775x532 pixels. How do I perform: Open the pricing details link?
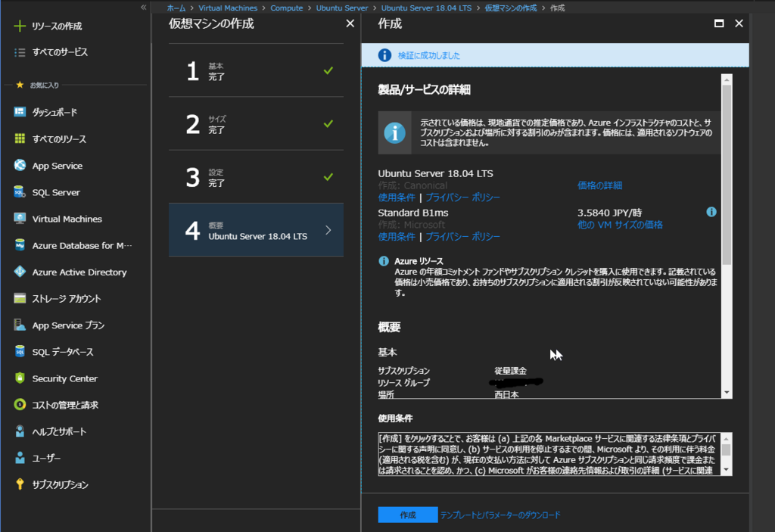(x=599, y=185)
